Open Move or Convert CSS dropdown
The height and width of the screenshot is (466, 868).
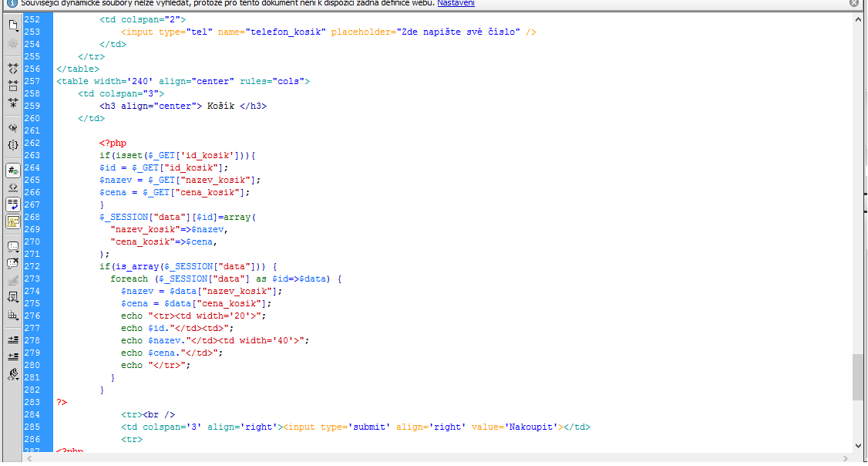pyautogui.click(x=12, y=315)
